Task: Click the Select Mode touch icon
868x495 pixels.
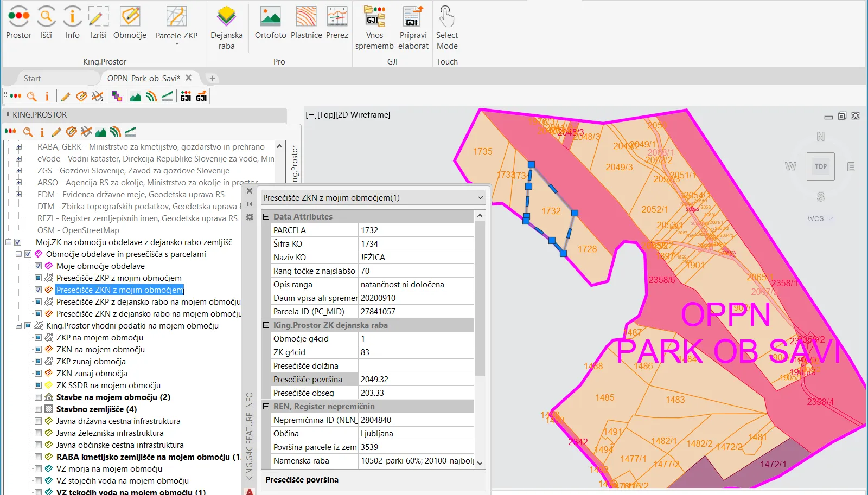Action: click(446, 17)
